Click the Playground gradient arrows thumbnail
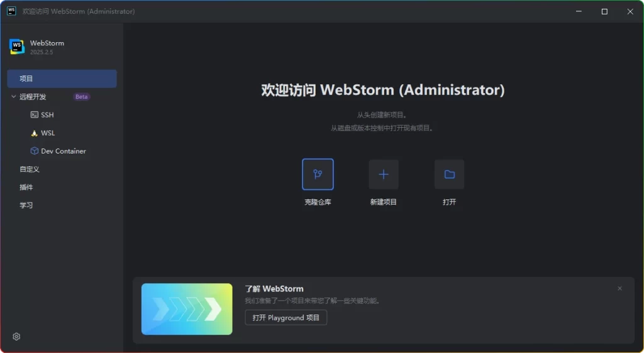The image size is (644, 353). pyautogui.click(x=187, y=309)
